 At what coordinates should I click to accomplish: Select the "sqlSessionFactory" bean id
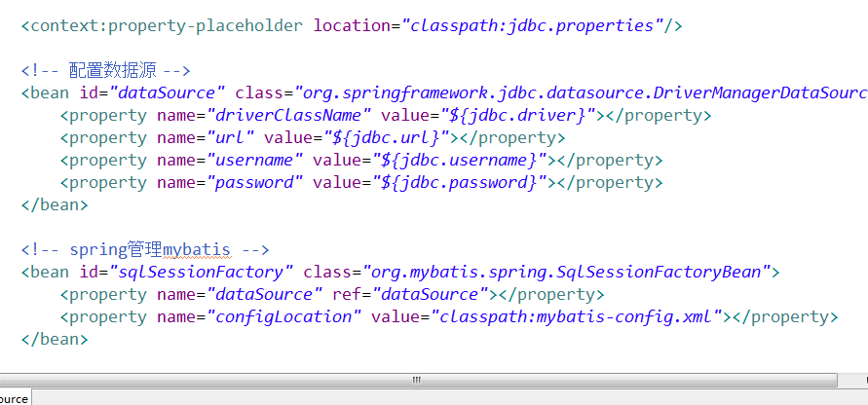(202, 272)
